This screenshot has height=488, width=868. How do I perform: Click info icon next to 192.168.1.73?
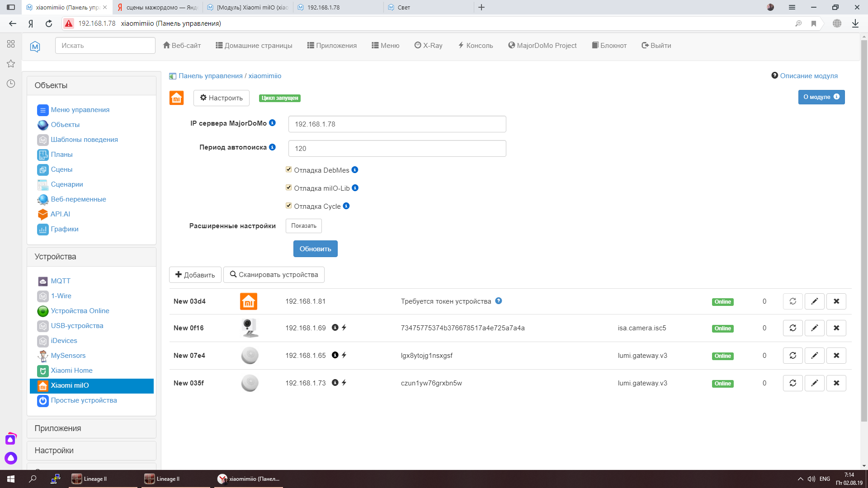pos(335,383)
